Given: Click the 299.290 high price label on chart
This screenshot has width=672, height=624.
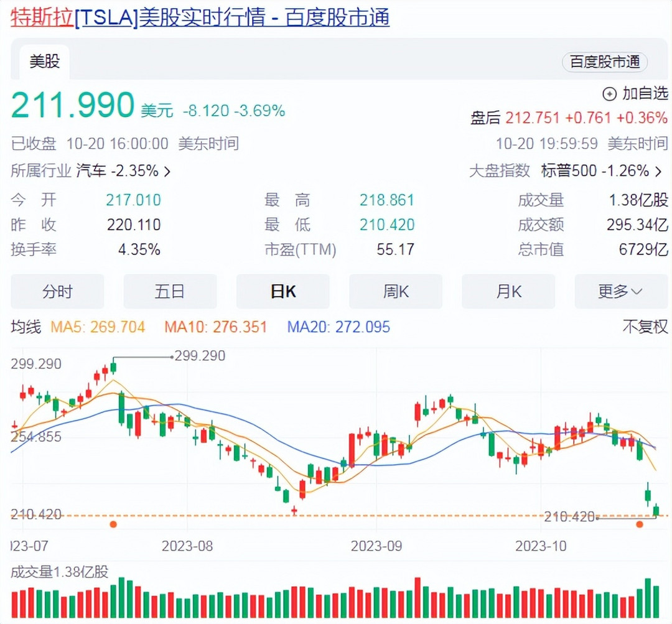Looking at the screenshot, I should pos(200,356).
